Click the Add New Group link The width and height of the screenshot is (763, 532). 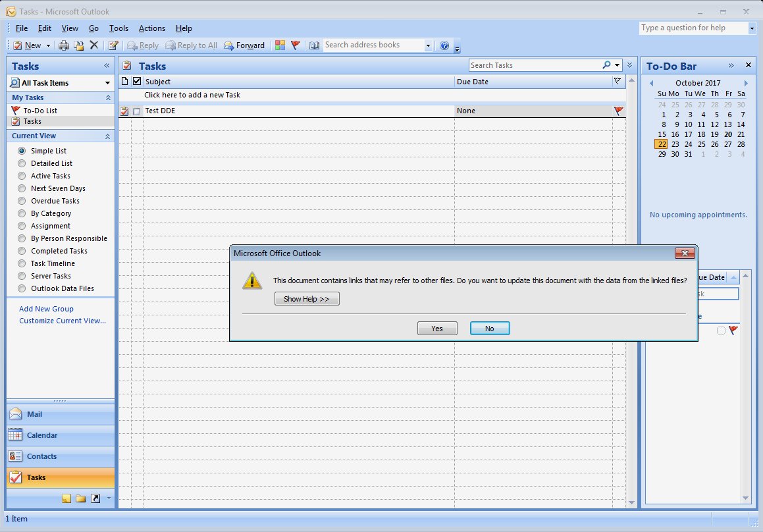46,309
